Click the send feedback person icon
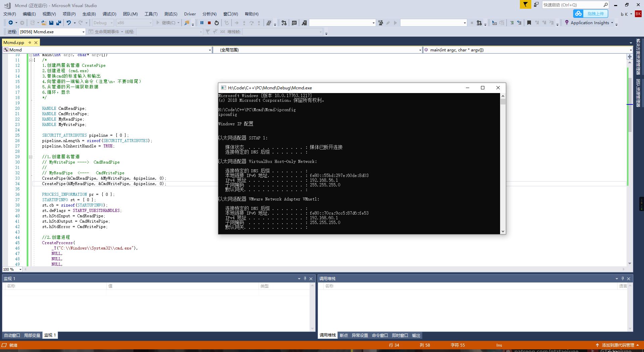The width and height of the screenshot is (644, 352). 536,4
